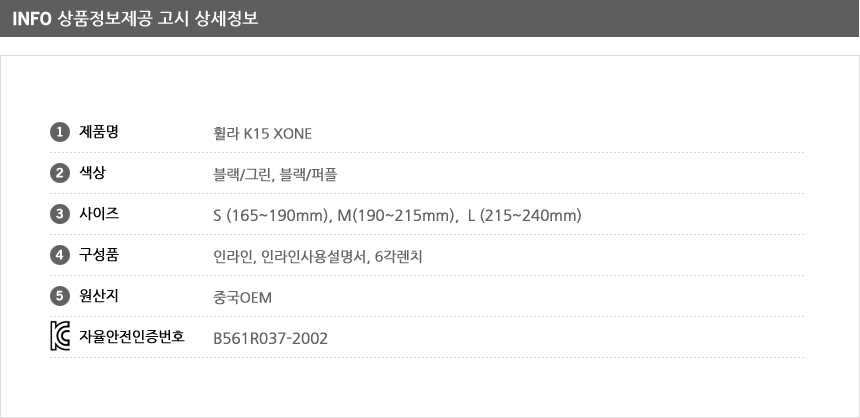Select the 제품명 label

(x=99, y=132)
